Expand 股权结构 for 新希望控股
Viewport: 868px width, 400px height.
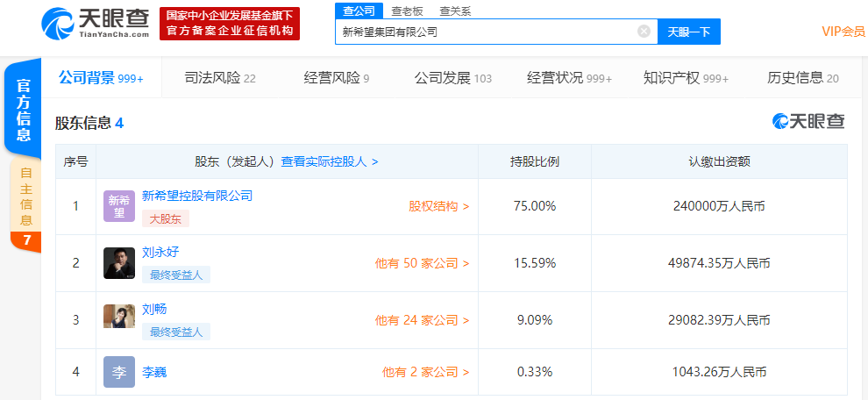[x=439, y=207]
